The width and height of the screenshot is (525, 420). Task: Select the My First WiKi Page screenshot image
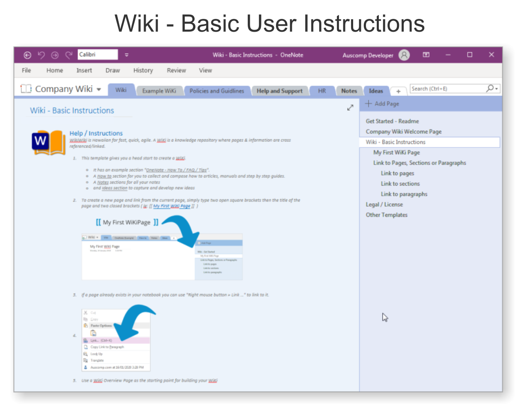point(162,257)
